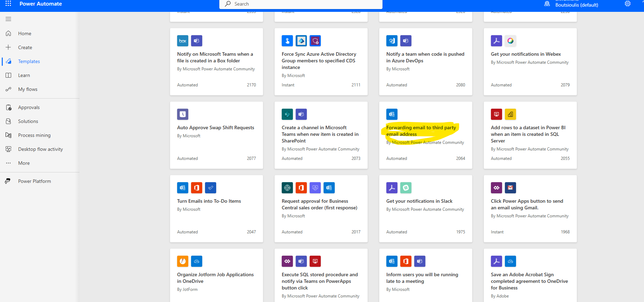Click the Environments icon beside Boutsioulis
The width and height of the screenshot is (644, 302).
tap(547, 4)
